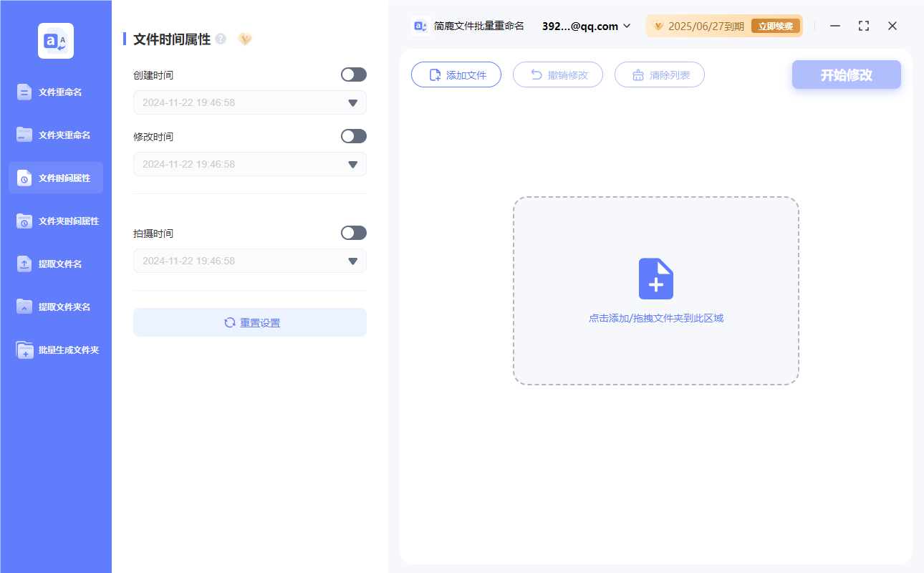Click the app logo at sidebar top
Image resolution: width=924 pixels, height=573 pixels.
click(55, 41)
